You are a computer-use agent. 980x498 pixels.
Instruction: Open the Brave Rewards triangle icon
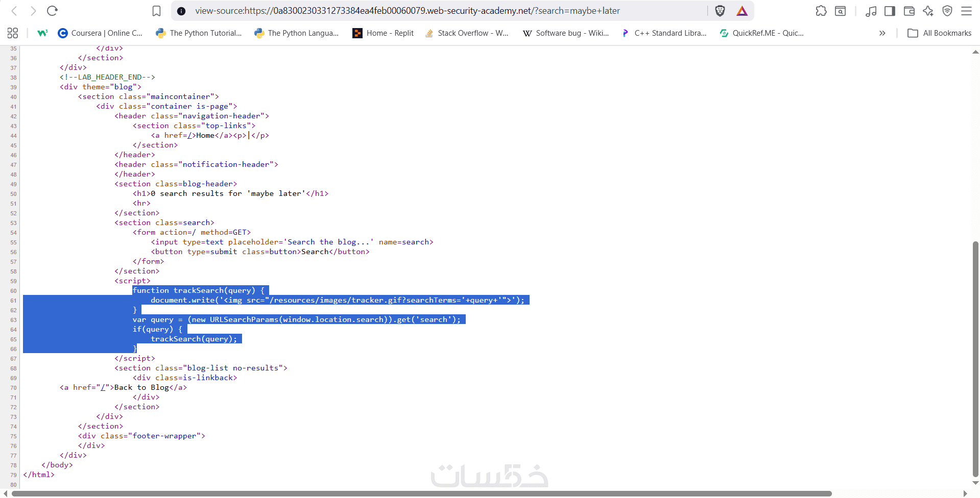[x=742, y=11]
